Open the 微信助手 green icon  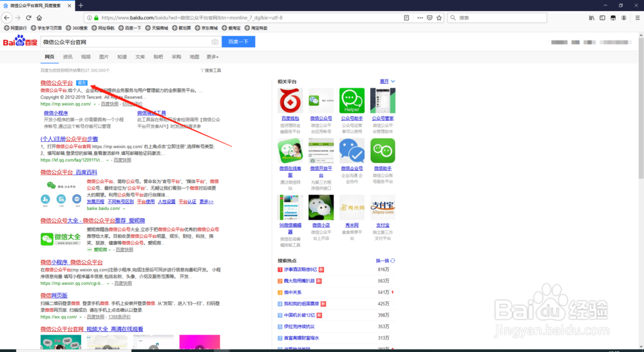pyautogui.click(x=383, y=150)
